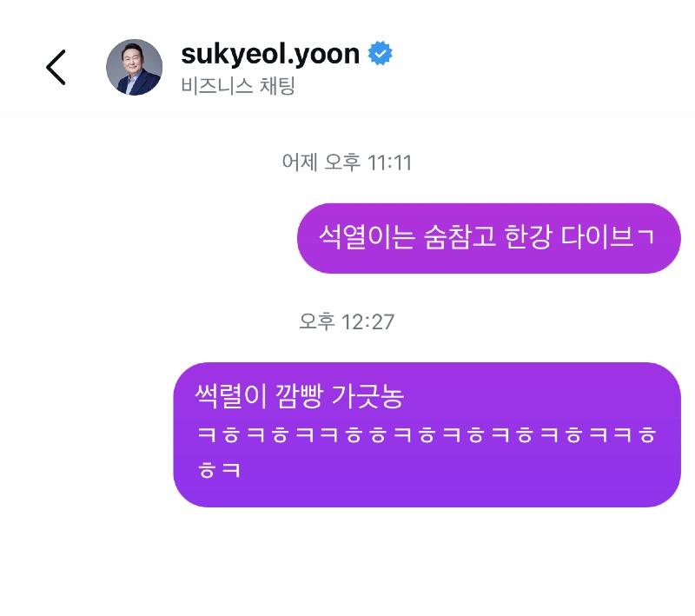Viewport: 695px width, 616px height.
Task: Select the message bubble starting 썩렬이 깜빵
Action: coord(427,434)
